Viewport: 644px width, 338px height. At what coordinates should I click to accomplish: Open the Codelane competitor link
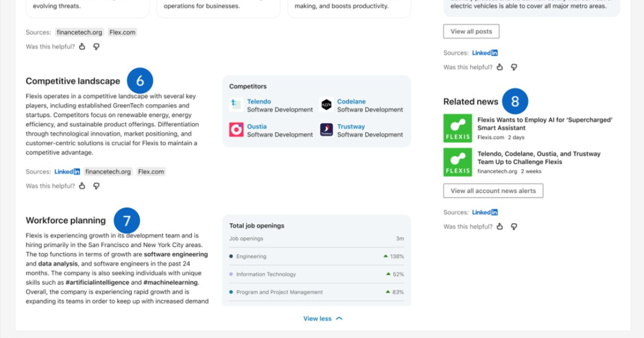[351, 101]
